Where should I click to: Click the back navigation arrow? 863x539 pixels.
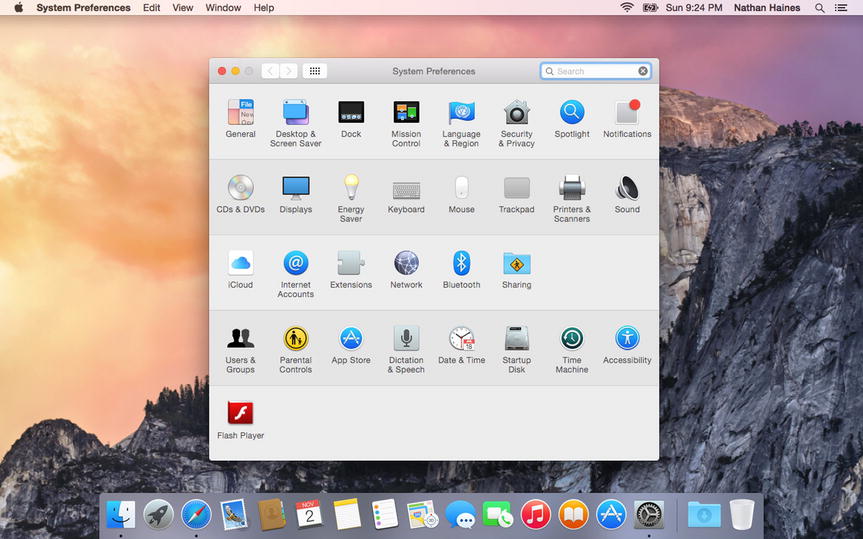click(x=270, y=71)
